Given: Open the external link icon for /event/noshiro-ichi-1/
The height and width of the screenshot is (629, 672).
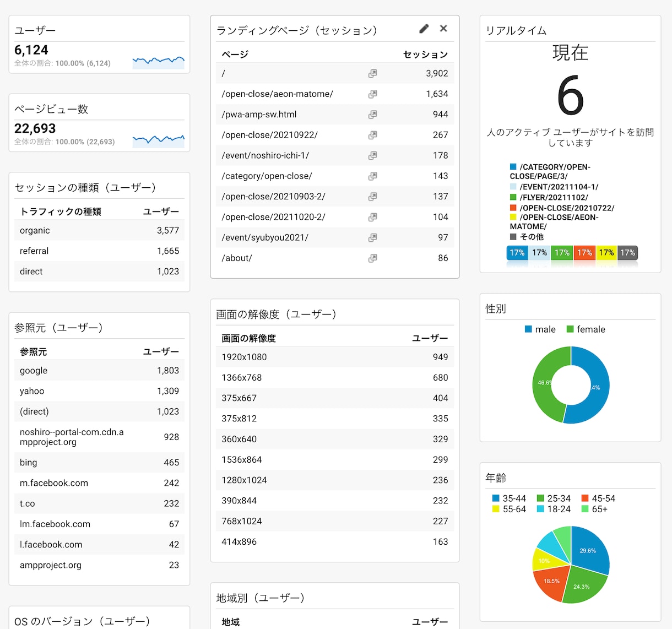Looking at the screenshot, I should [373, 155].
